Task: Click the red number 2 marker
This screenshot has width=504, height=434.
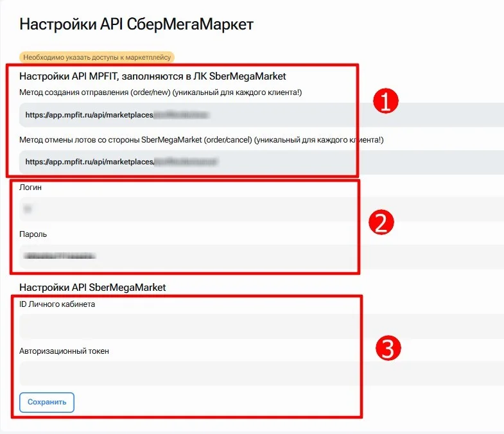Action: point(381,222)
